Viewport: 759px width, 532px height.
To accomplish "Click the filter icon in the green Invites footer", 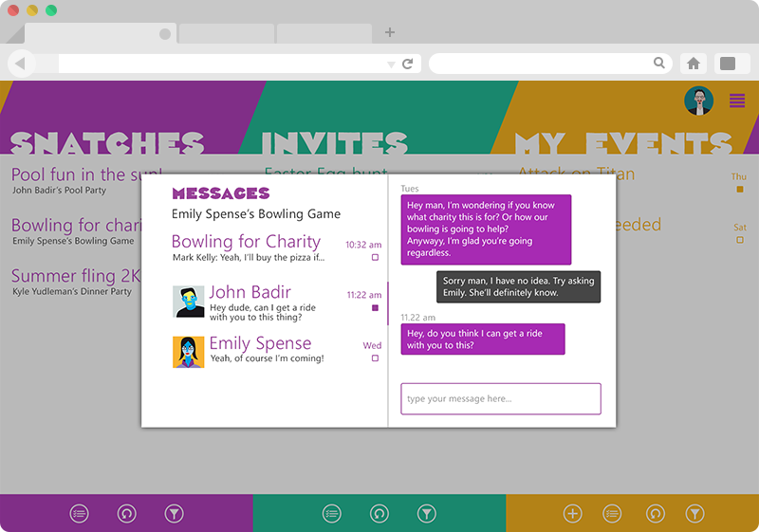I will pyautogui.click(x=428, y=514).
